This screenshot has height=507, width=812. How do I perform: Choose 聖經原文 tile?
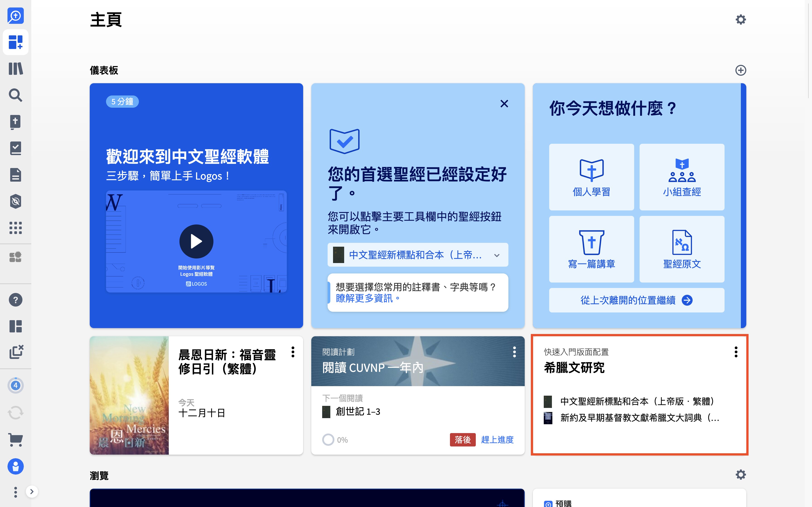point(682,249)
